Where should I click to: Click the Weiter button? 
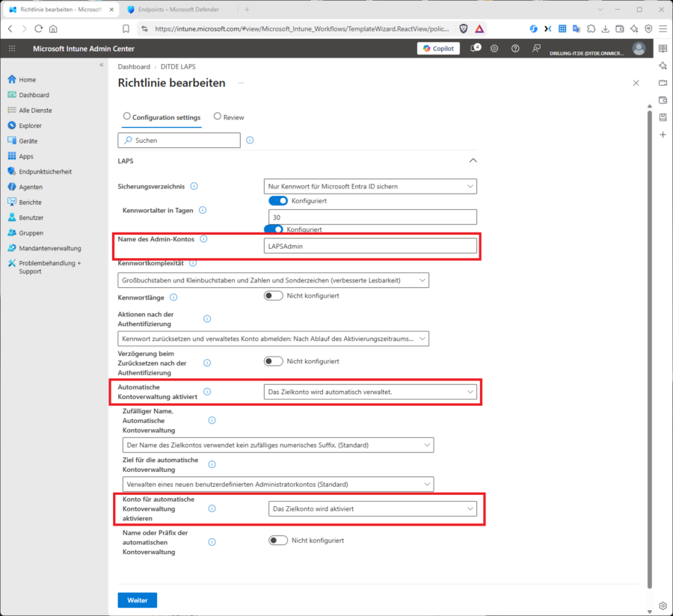click(138, 600)
